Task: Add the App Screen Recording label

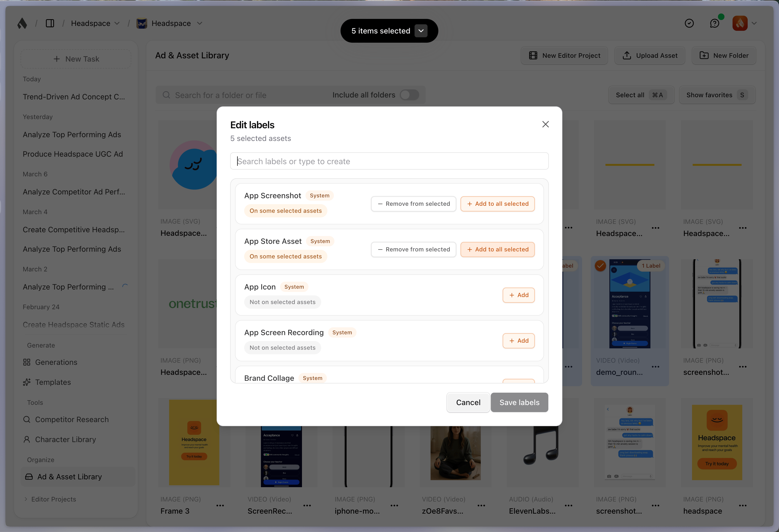Action: pos(519,340)
